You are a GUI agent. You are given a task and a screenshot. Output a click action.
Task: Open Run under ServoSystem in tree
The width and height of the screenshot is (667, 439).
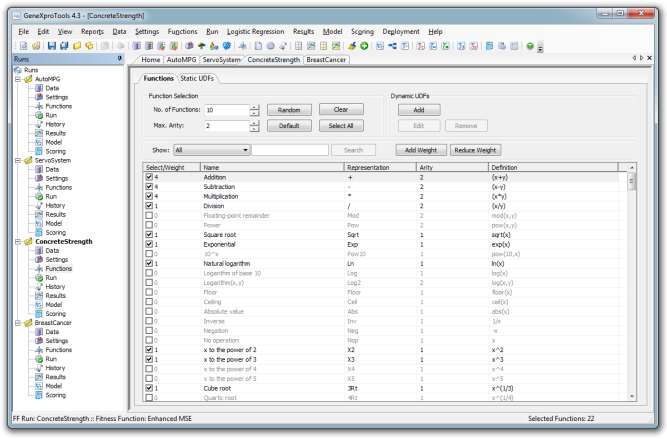click(x=51, y=197)
